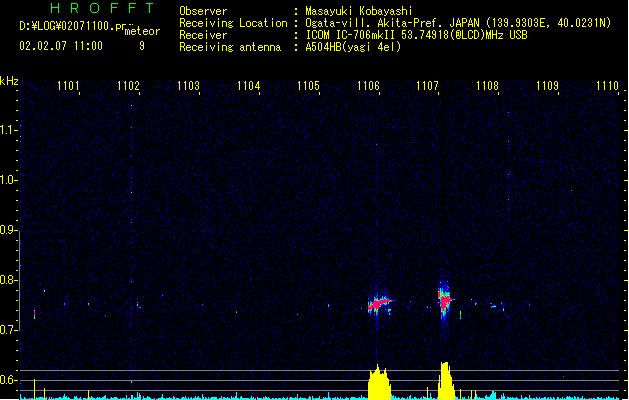The width and height of the screenshot is (629, 400).
Task: Click the yellow power peak below 1106
Action: click(x=379, y=382)
